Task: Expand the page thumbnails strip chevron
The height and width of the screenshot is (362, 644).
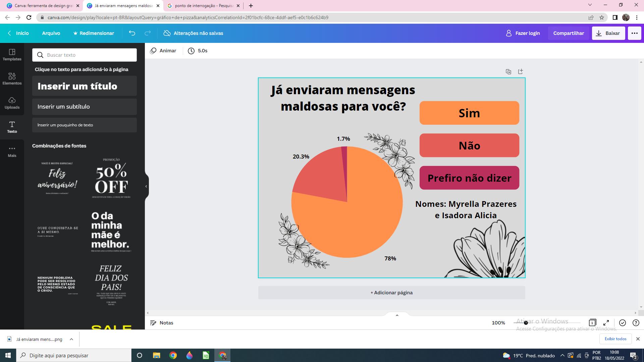Action: (397, 315)
